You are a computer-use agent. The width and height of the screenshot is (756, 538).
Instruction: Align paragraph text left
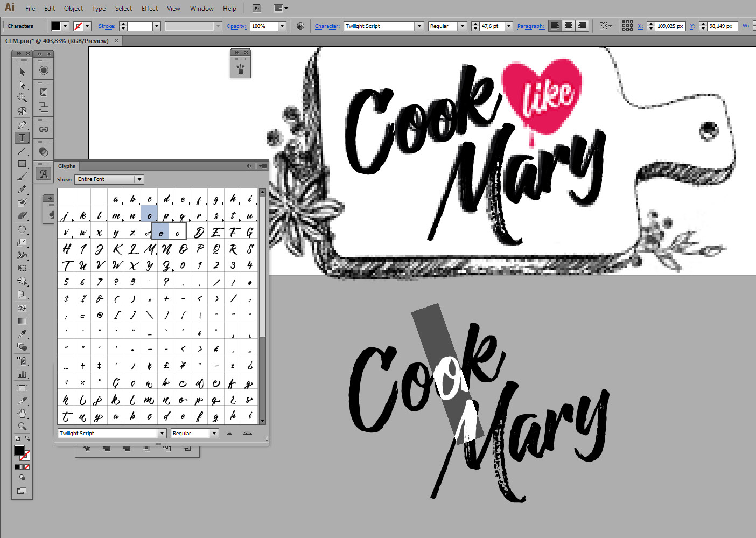[555, 26]
